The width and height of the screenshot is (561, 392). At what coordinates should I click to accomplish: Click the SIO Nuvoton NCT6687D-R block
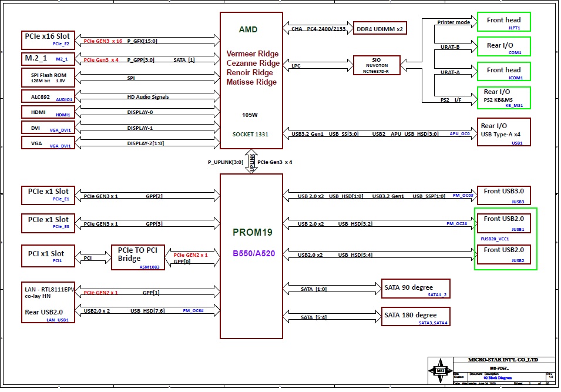[377, 65]
